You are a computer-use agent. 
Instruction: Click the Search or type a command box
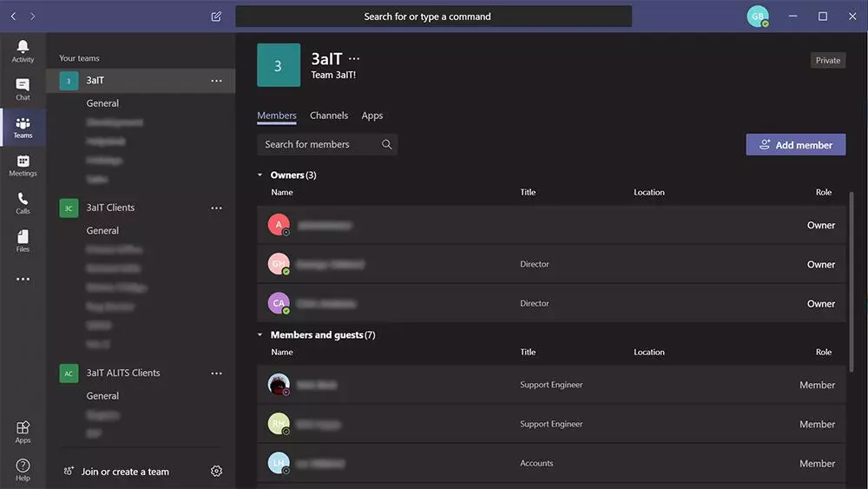coord(433,17)
